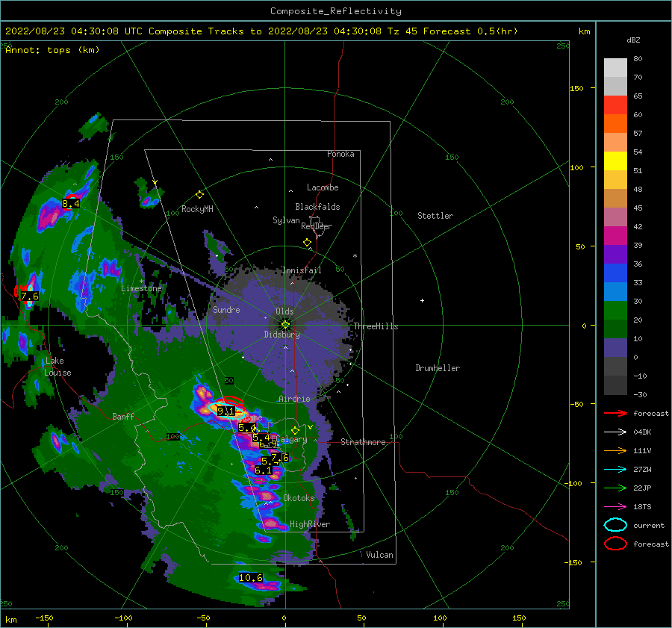This screenshot has width=672, height=628.
Task: Click the Ponoka city label
Action: coord(340,154)
